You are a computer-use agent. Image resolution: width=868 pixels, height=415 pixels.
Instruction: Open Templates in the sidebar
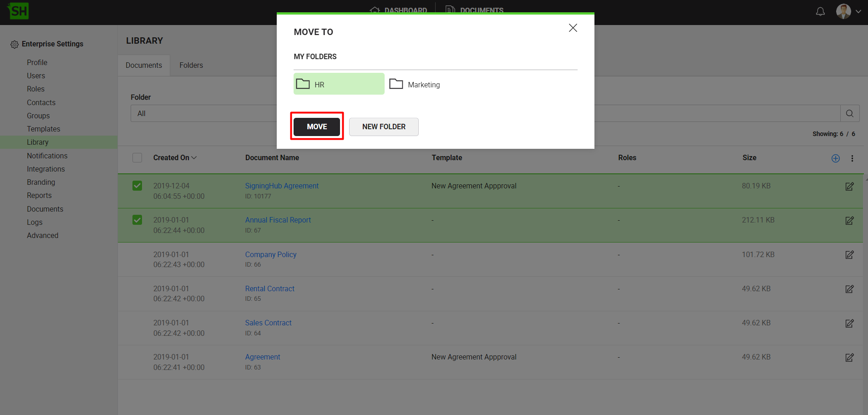[43, 129]
